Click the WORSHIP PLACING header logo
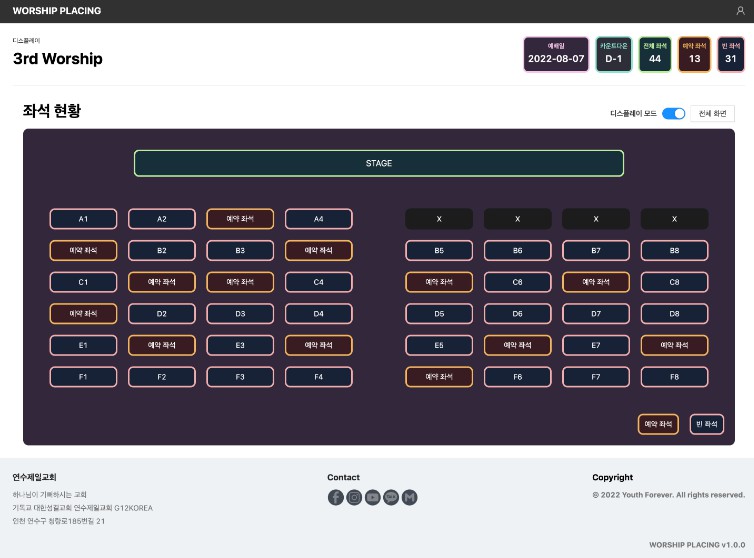 [57, 11]
